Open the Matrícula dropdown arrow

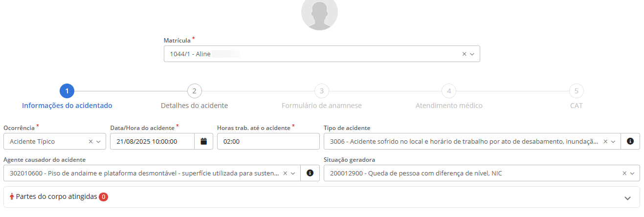pos(472,54)
